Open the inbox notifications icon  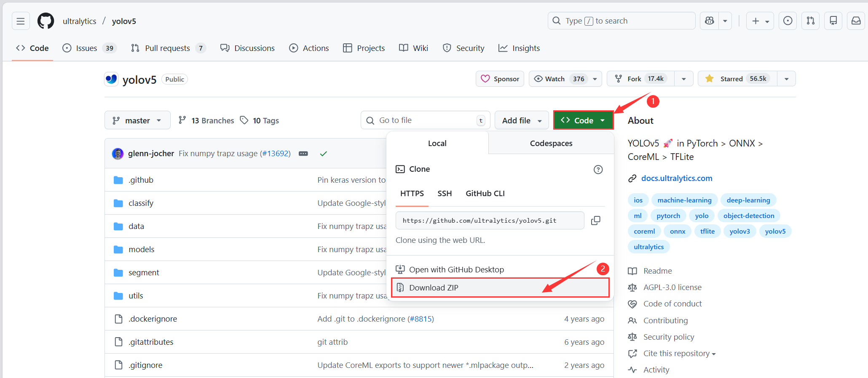coord(856,21)
